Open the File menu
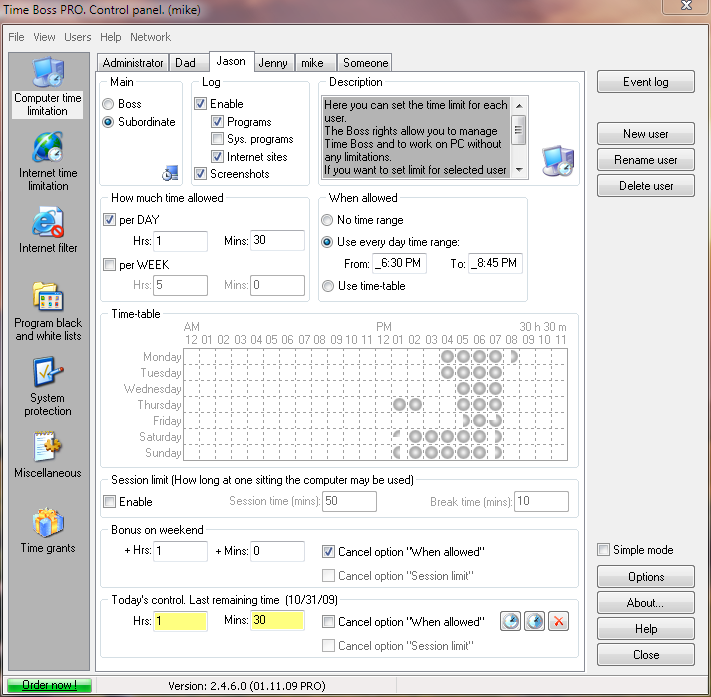Viewport: 711px width, 697px height. tap(16, 37)
